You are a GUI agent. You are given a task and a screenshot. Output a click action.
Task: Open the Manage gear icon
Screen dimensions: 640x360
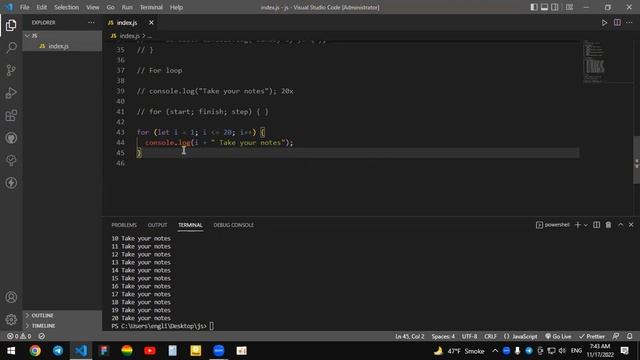coord(11,320)
